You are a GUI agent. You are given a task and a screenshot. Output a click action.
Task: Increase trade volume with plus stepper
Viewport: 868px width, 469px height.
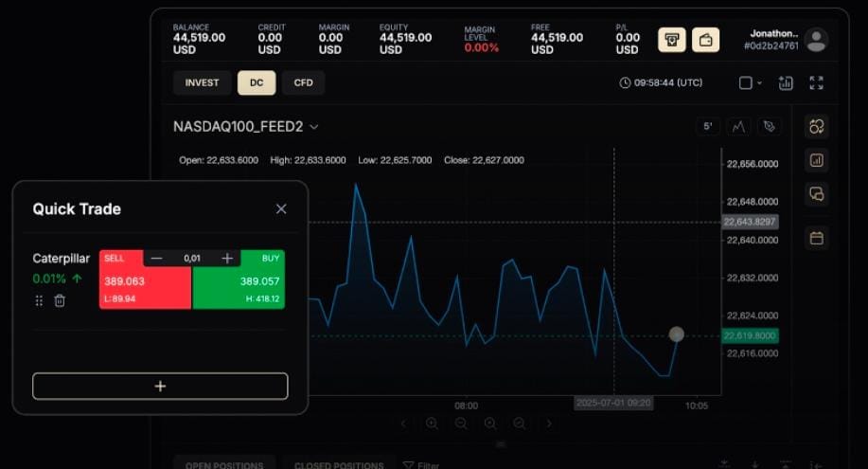227,258
